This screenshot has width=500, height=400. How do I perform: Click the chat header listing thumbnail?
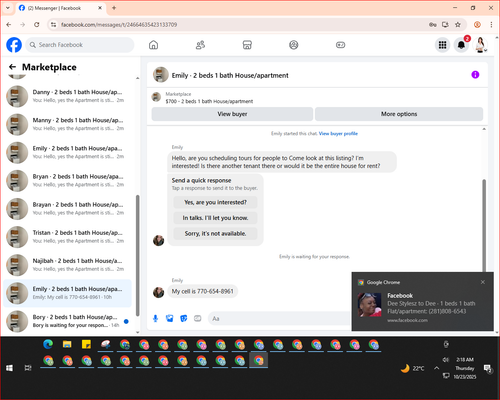pyautogui.click(x=161, y=75)
